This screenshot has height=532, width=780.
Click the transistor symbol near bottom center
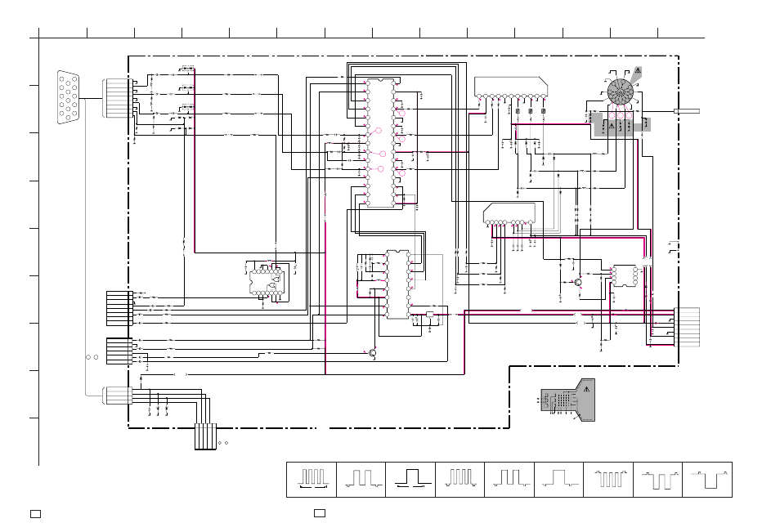pos(373,353)
